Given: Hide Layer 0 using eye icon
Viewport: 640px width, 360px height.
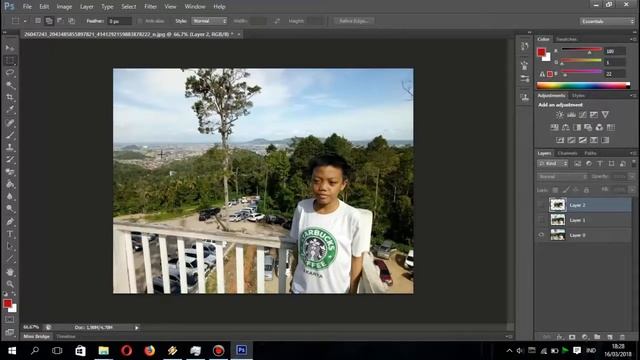Looking at the screenshot, I should (x=542, y=235).
